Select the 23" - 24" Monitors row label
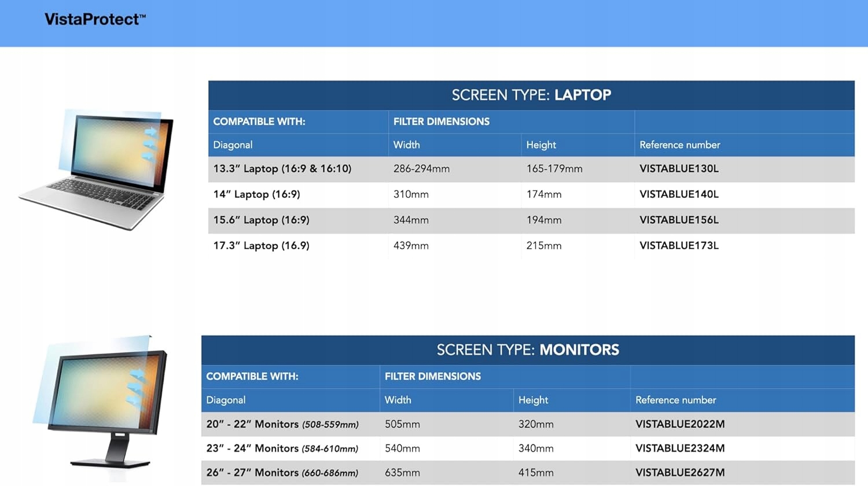868x486 pixels. [282, 448]
